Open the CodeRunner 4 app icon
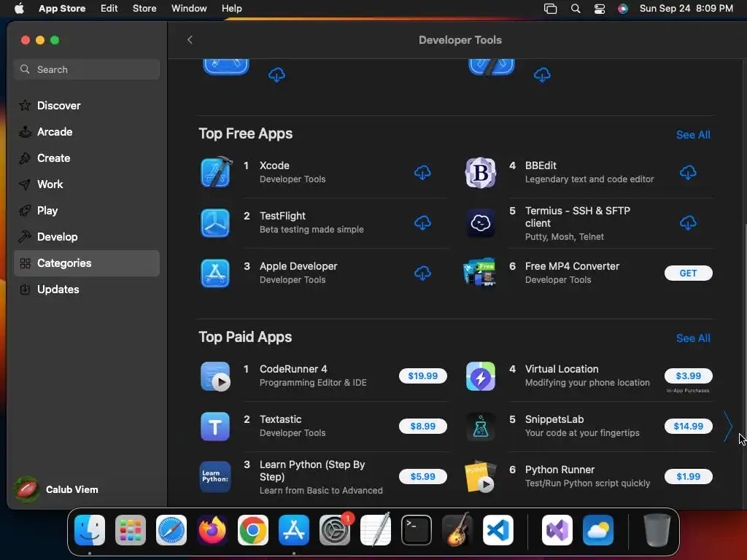The width and height of the screenshot is (747, 560). (215, 376)
